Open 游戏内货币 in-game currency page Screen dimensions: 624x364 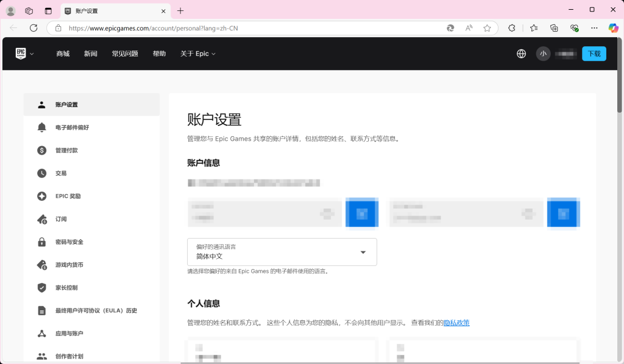pyautogui.click(x=69, y=265)
